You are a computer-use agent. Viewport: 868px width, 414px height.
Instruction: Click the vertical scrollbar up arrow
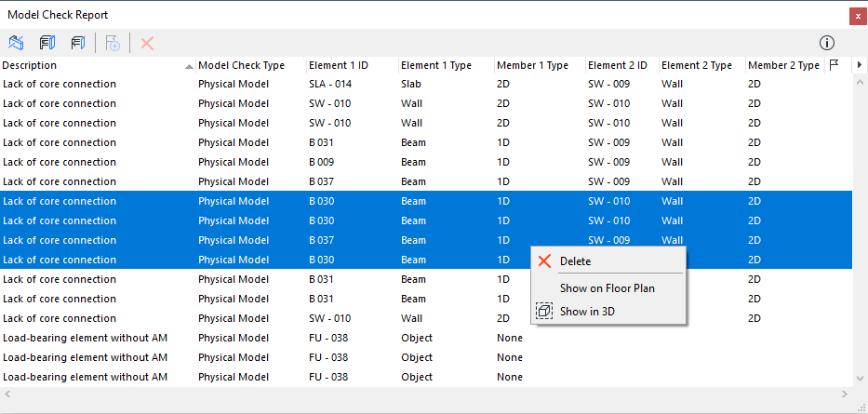coord(860,83)
